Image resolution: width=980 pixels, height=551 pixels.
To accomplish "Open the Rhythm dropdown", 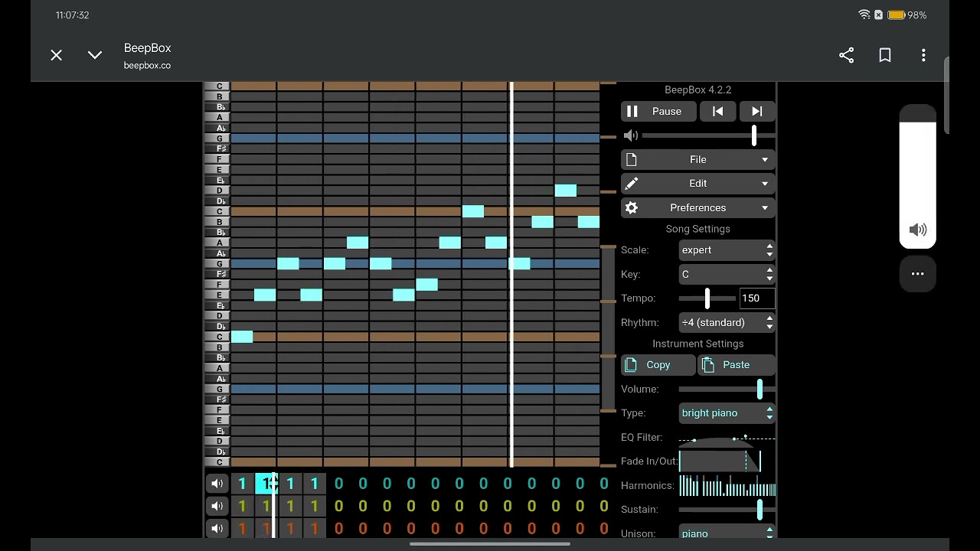I will [x=727, y=322].
